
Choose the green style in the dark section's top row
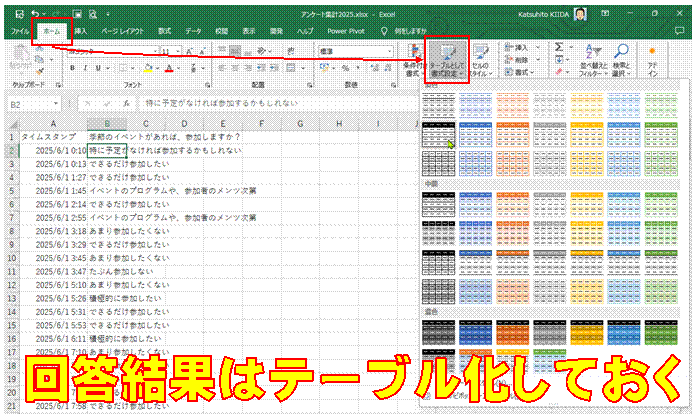pos(661,333)
